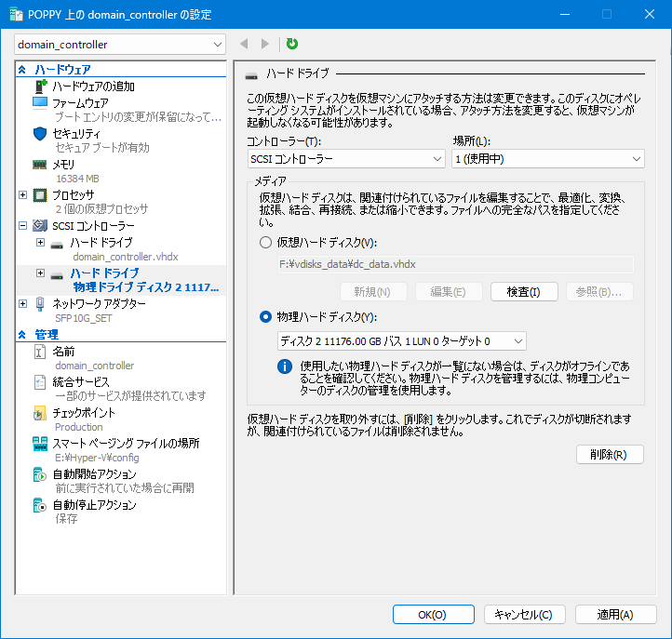Open the domain_controller VM selector dropdown
672x639 pixels.
[x=120, y=45]
